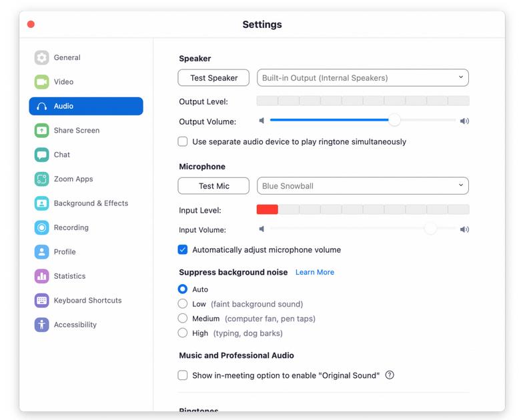This screenshot has width=519, height=420.
Task: Open the speaker device dropdown
Action: (x=363, y=78)
